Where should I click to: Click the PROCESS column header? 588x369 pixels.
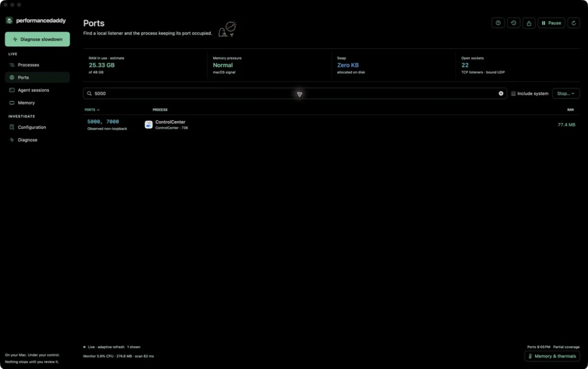tap(160, 110)
